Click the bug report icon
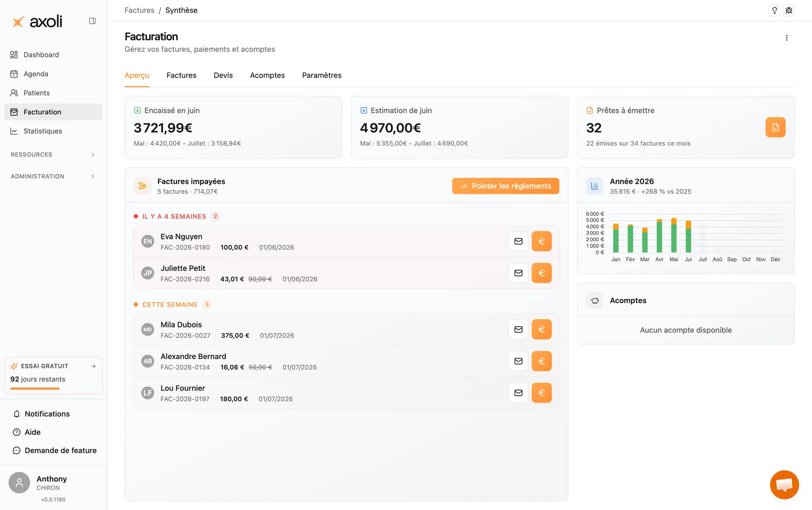812x510 pixels. (x=789, y=10)
